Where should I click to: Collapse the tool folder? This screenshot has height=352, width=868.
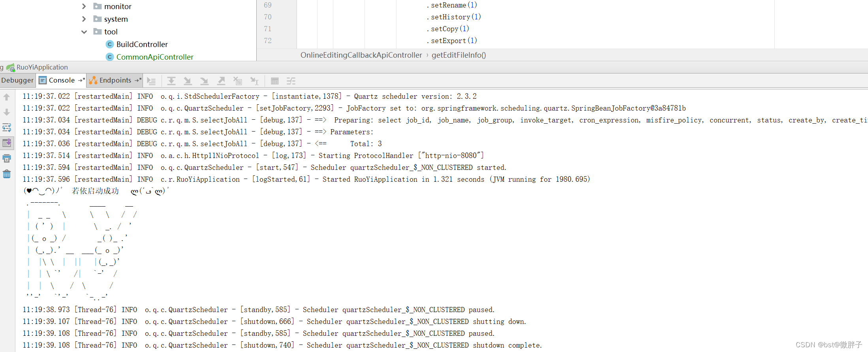[84, 32]
